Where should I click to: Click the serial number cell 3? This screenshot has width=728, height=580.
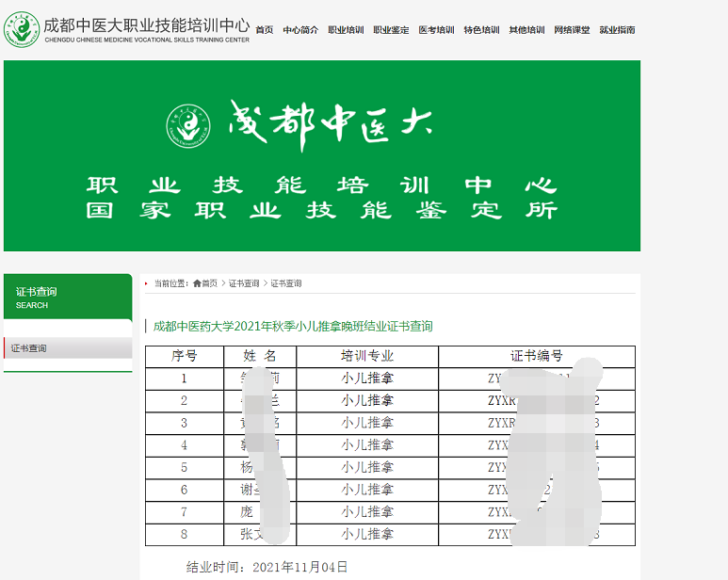(x=185, y=423)
